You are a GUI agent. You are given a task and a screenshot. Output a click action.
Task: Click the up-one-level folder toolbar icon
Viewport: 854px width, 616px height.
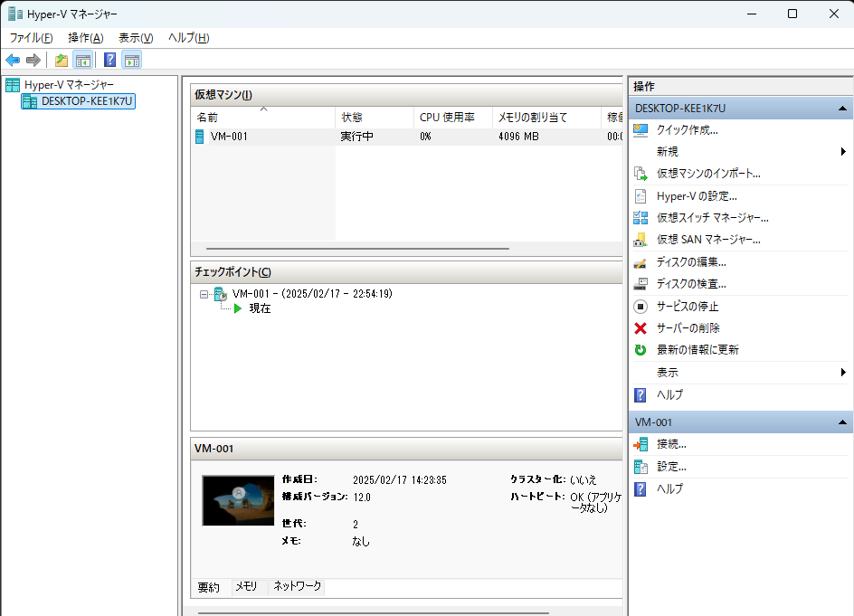point(62,60)
